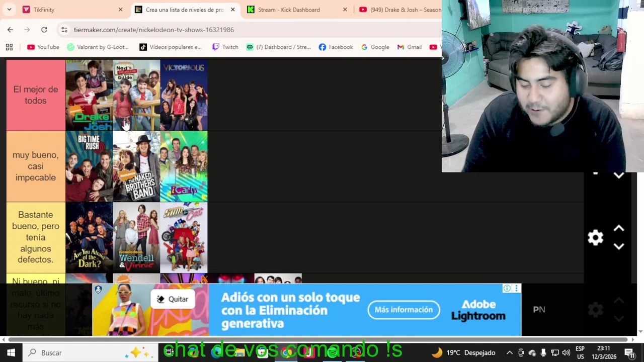Move the Bastante bueno tier down with the down arrow

coord(619,246)
